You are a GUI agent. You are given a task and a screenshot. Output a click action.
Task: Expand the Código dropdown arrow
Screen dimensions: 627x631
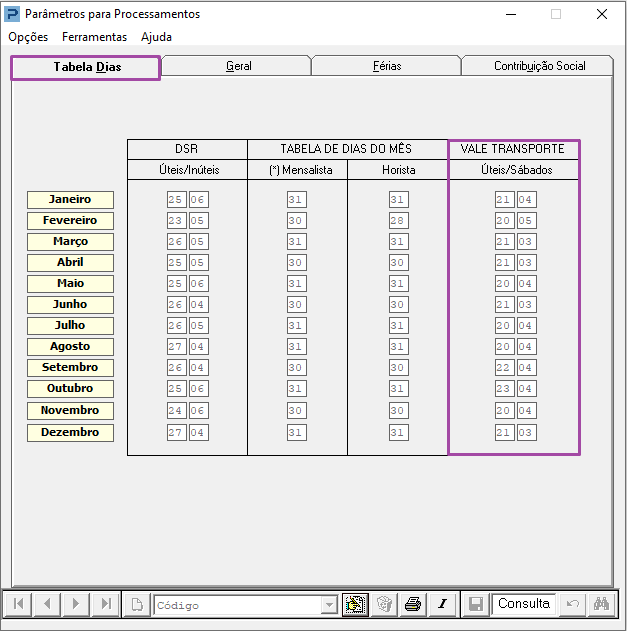pos(329,605)
